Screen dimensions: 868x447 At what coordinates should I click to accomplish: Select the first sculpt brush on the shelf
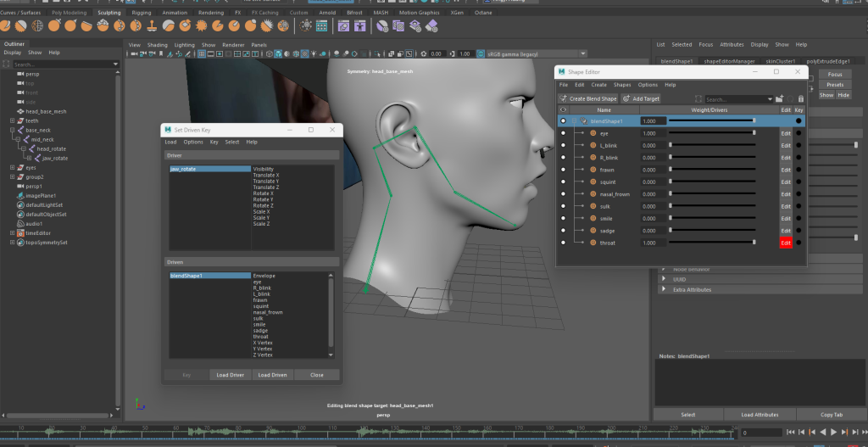pyautogui.click(x=7, y=26)
